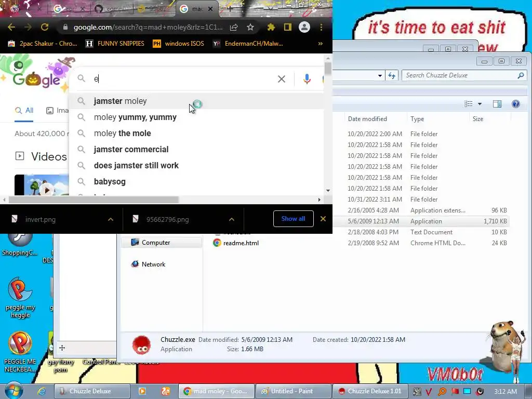Screen dimensions: 532x399
Task: Open the 'peggle my heggle' desktop shortcut
Action: [x=20, y=298]
